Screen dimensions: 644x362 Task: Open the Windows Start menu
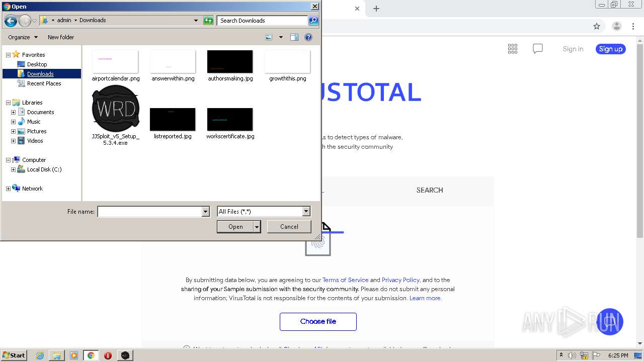tap(14, 355)
